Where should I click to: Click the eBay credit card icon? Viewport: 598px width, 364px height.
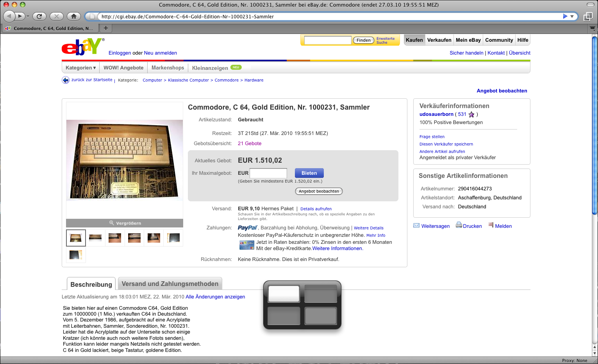tap(246, 245)
